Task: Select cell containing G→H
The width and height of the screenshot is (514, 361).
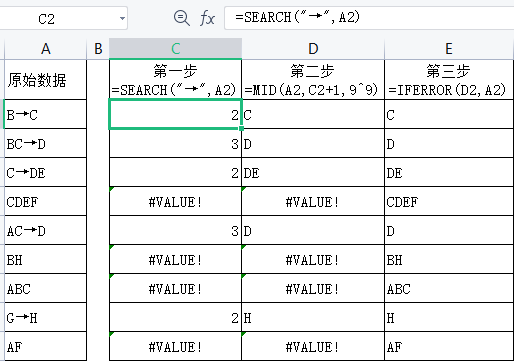Action: tap(46, 317)
